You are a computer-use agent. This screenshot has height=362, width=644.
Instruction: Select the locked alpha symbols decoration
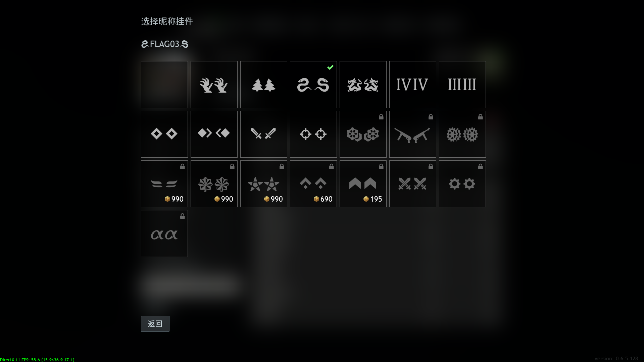164,234
